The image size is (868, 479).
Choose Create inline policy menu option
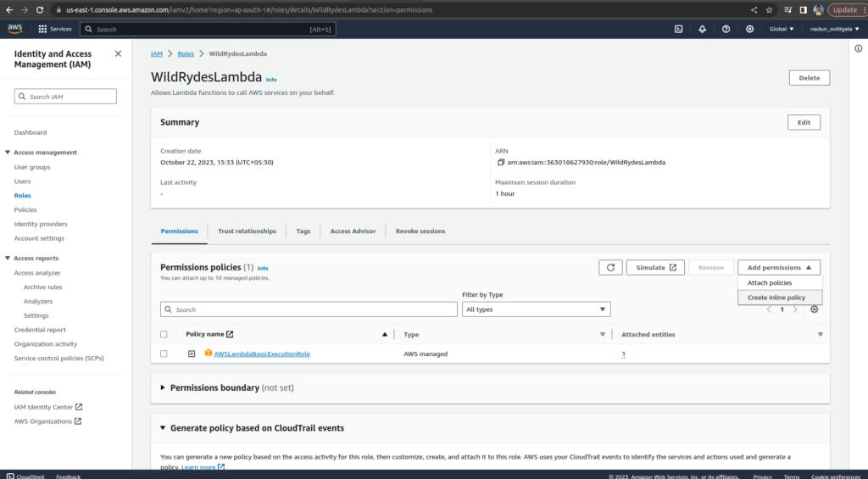click(780, 298)
